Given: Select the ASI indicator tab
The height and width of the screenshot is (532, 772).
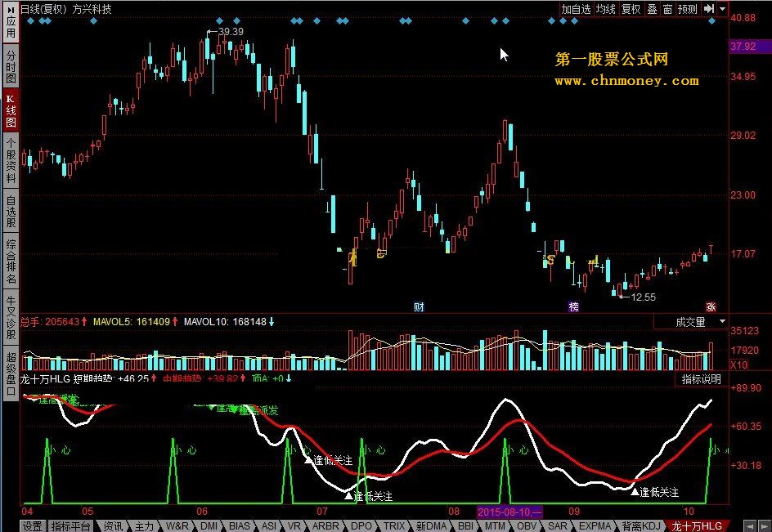Looking at the screenshot, I should point(269,526).
